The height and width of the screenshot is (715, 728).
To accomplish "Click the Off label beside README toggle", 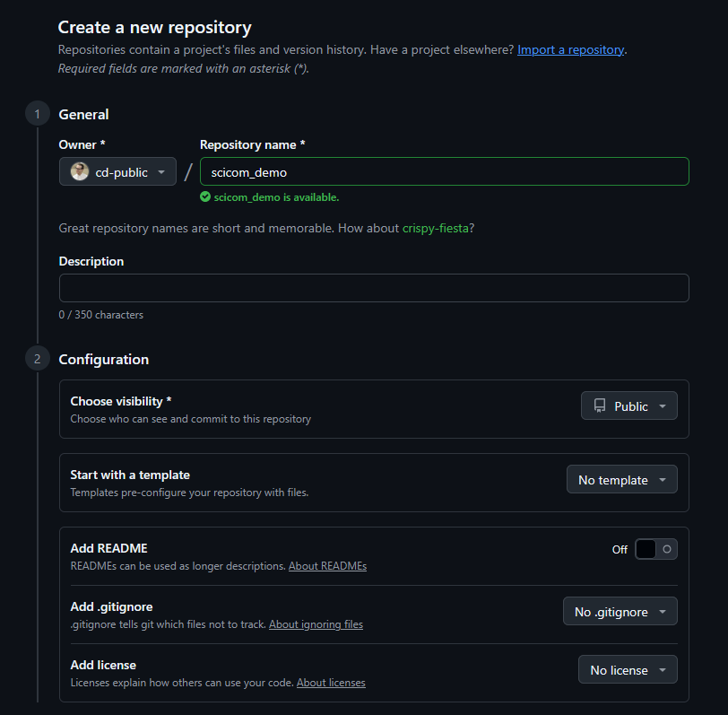I will [620, 550].
